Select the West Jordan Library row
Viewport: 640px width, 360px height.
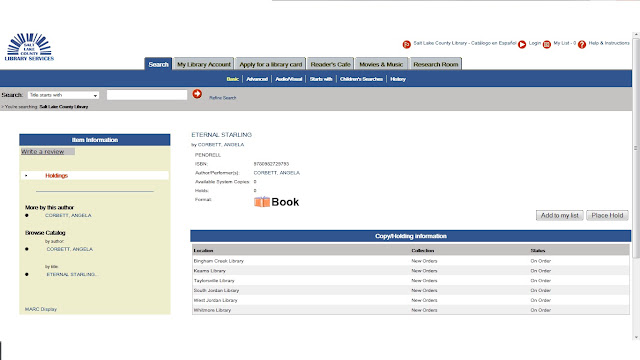(411, 300)
